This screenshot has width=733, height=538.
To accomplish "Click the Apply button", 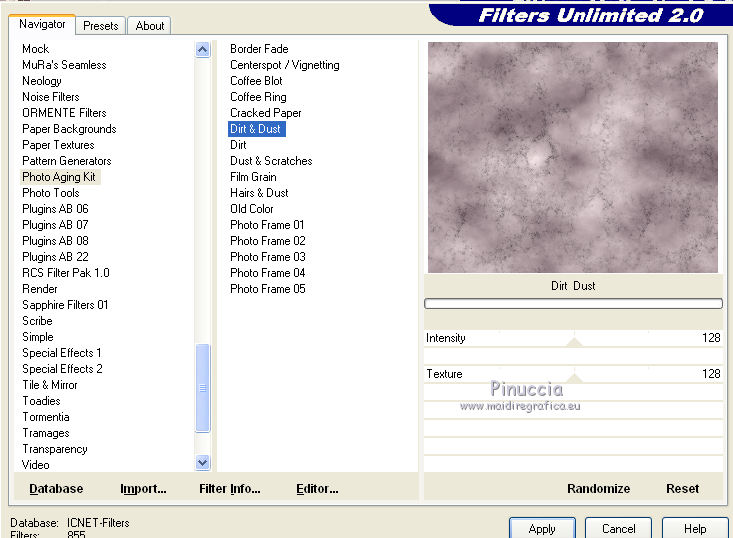I will tap(542, 529).
